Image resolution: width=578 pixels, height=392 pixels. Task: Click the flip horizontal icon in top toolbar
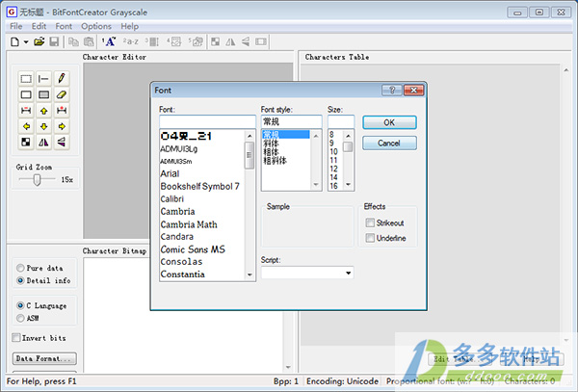(230, 42)
